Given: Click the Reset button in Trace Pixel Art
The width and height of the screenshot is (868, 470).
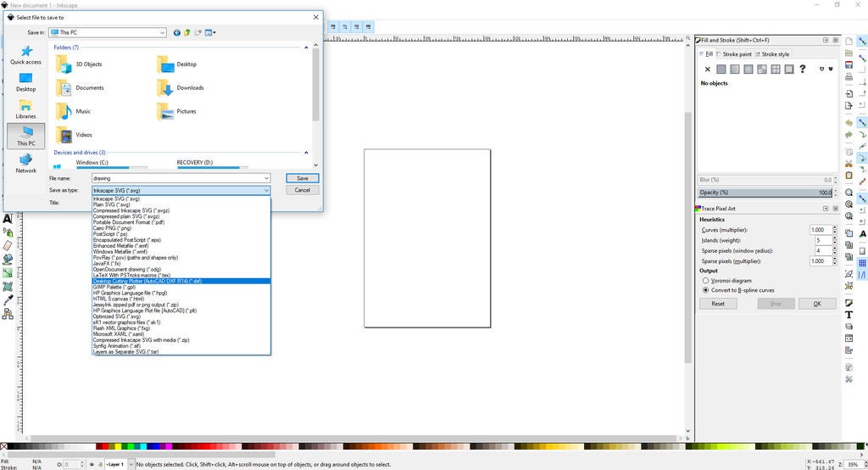Looking at the screenshot, I should [x=718, y=304].
